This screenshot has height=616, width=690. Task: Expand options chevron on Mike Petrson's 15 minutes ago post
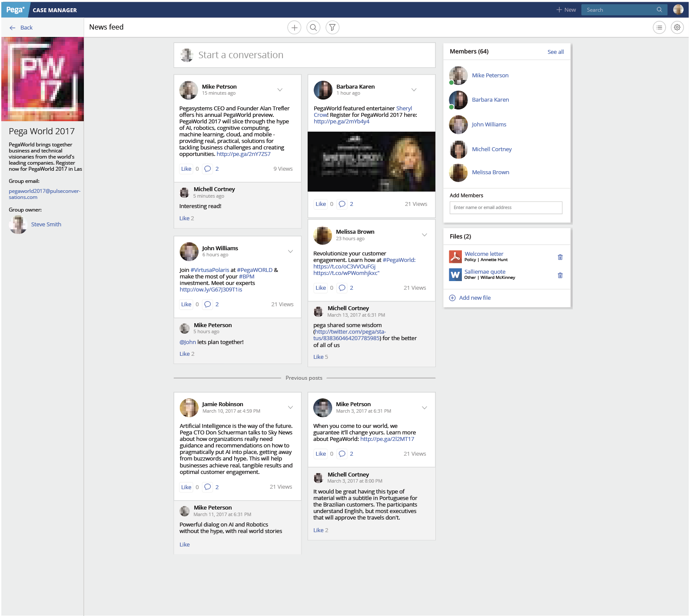pyautogui.click(x=280, y=90)
